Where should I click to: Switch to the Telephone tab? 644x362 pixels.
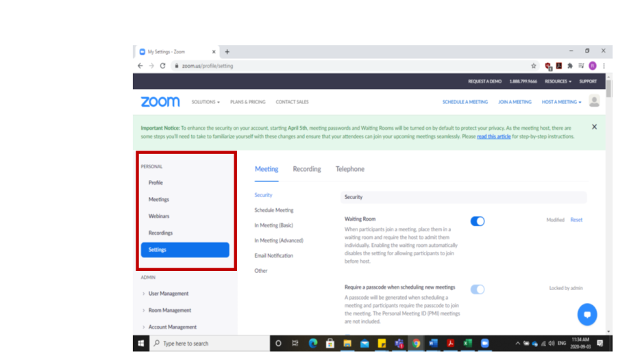(350, 169)
